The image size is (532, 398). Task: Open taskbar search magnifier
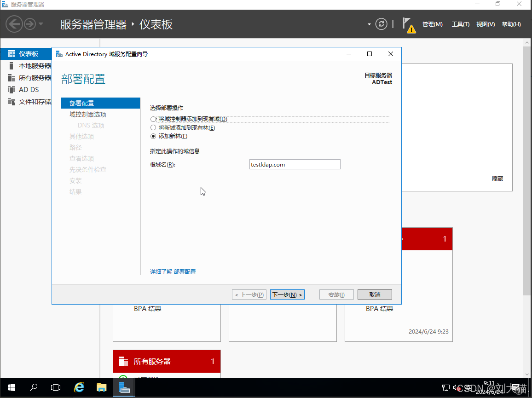[34, 387]
